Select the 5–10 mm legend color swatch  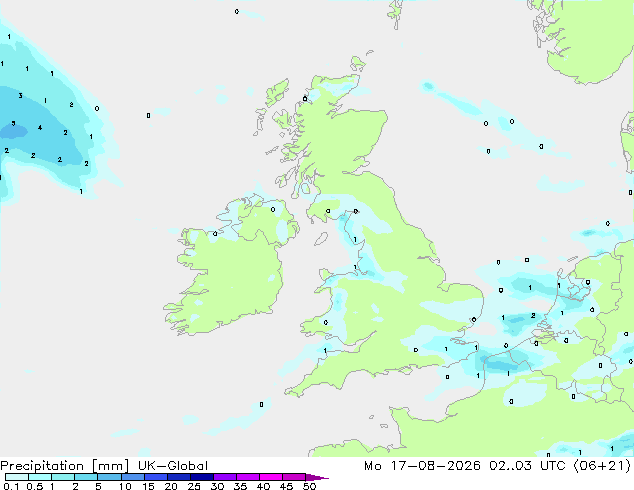point(109,477)
